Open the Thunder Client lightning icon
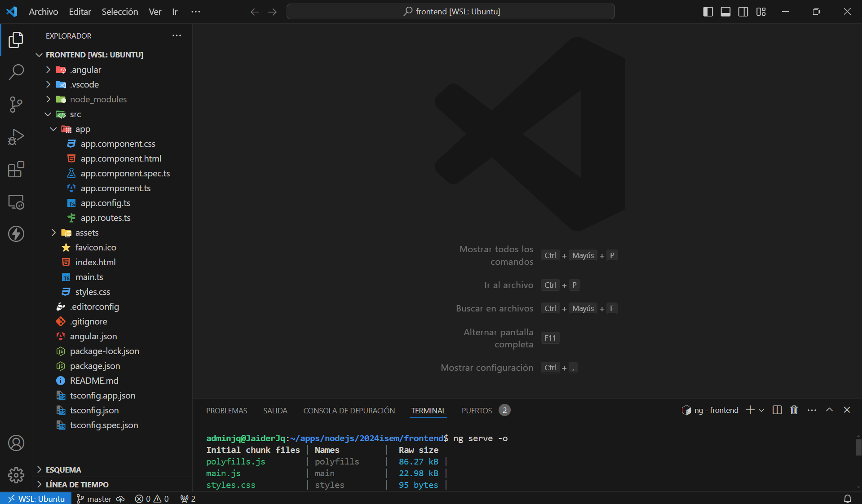This screenshot has width=862, height=504. click(x=16, y=234)
